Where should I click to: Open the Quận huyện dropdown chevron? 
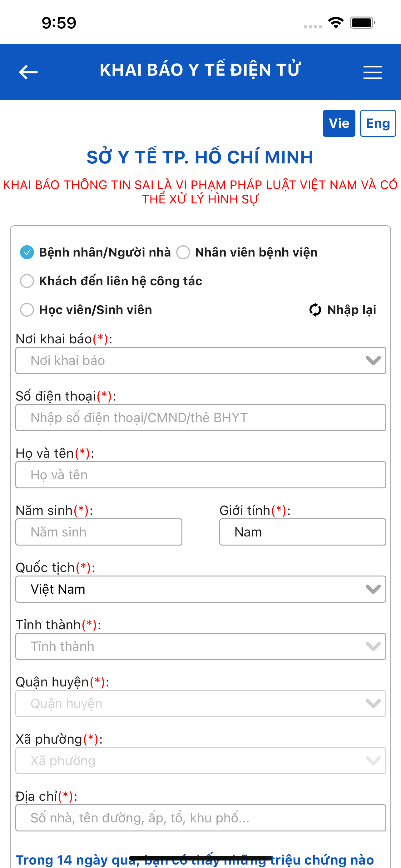pyautogui.click(x=373, y=703)
